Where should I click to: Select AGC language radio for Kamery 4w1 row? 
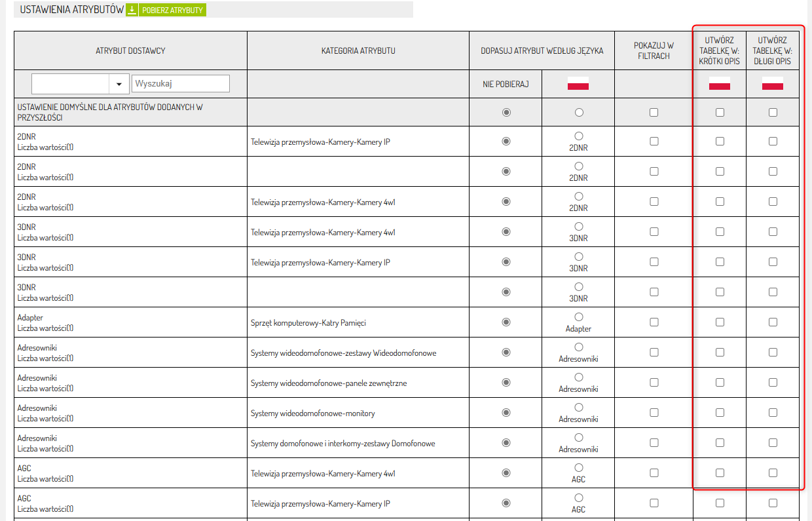(x=578, y=467)
